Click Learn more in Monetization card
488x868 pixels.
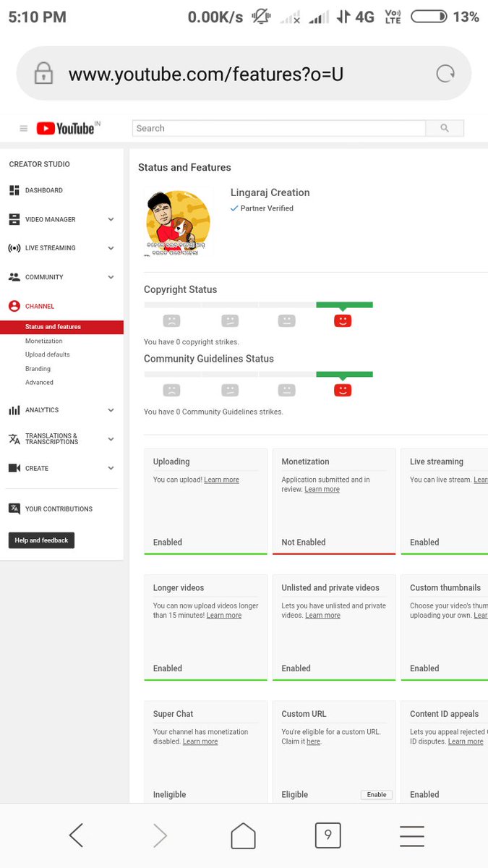[322, 490]
